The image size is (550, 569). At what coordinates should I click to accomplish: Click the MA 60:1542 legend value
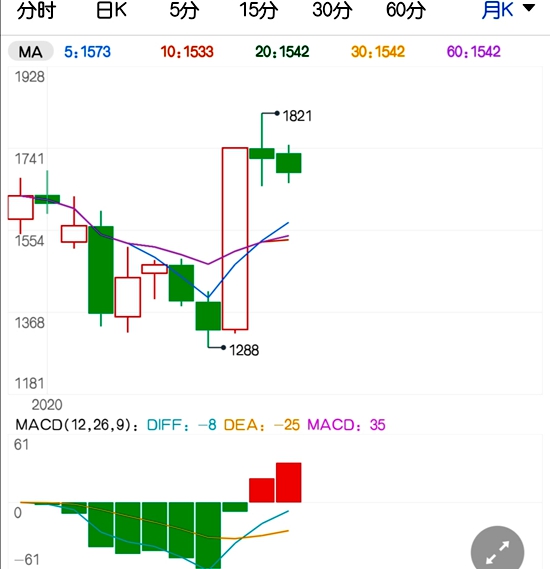point(473,52)
